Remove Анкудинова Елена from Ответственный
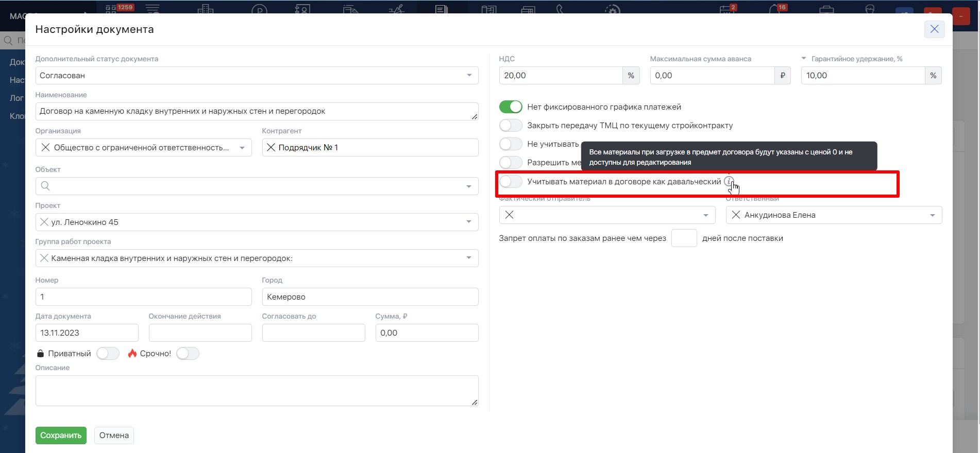Viewport: 980px width, 453px height. point(736,215)
